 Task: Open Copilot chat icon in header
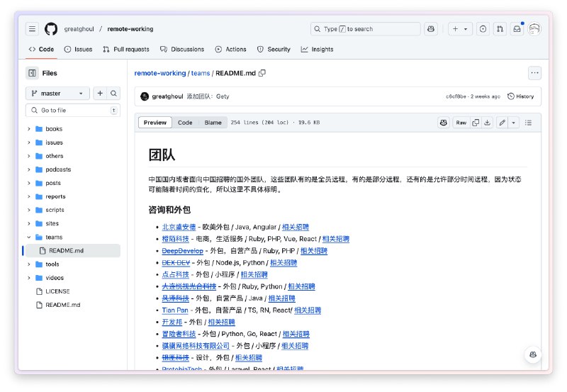pos(431,29)
